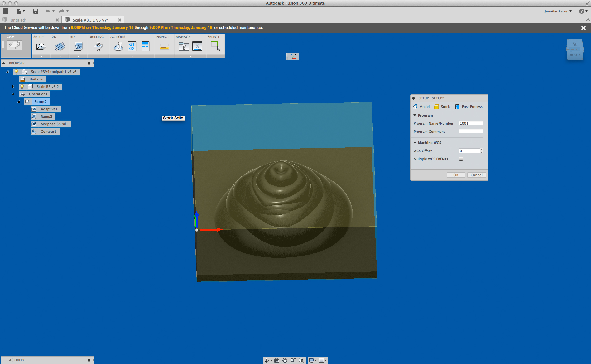The width and height of the screenshot is (591, 364).
Task: Click the measure icon under Inspect
Action: [x=164, y=46]
